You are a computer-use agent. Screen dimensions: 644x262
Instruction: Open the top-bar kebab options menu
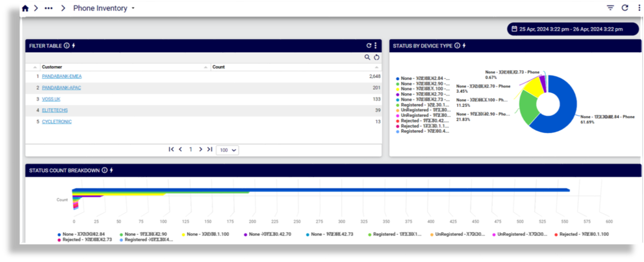click(639, 8)
